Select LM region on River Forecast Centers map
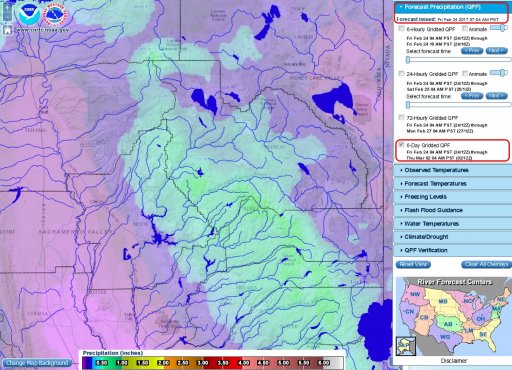 469,330
